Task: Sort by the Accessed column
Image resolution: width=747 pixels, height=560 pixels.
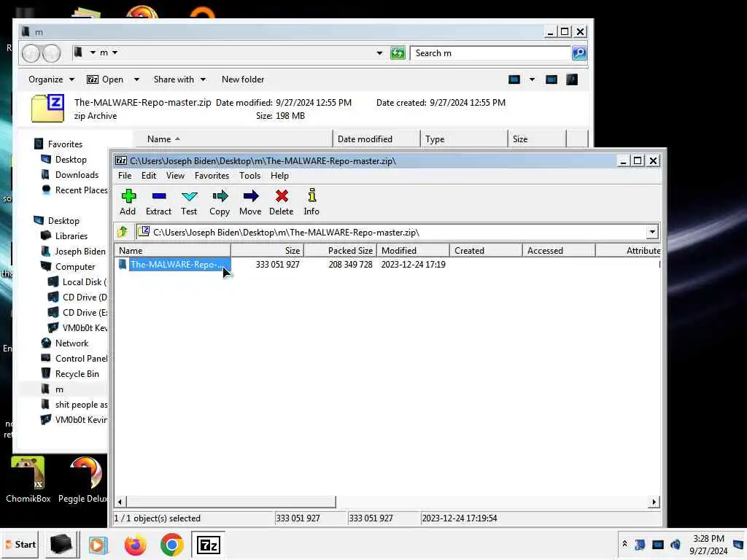Action: tap(559, 251)
